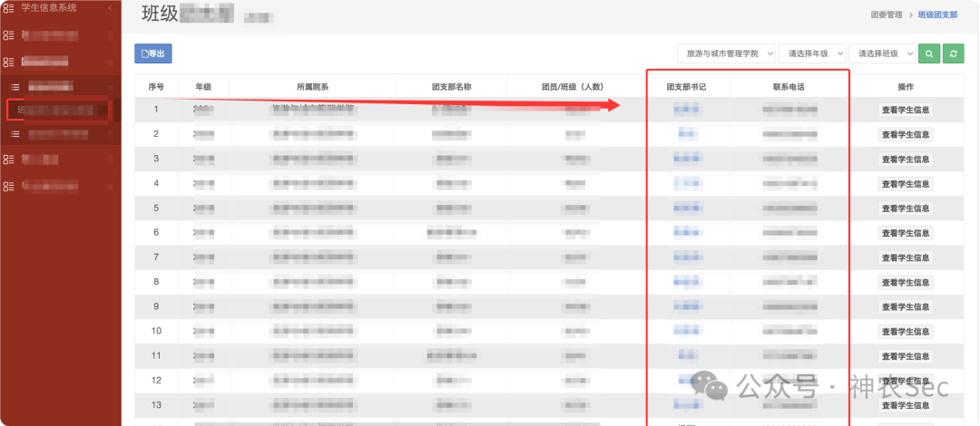980x426 pixels.
Task: Click the green search magnifier button
Action: pos(929,53)
